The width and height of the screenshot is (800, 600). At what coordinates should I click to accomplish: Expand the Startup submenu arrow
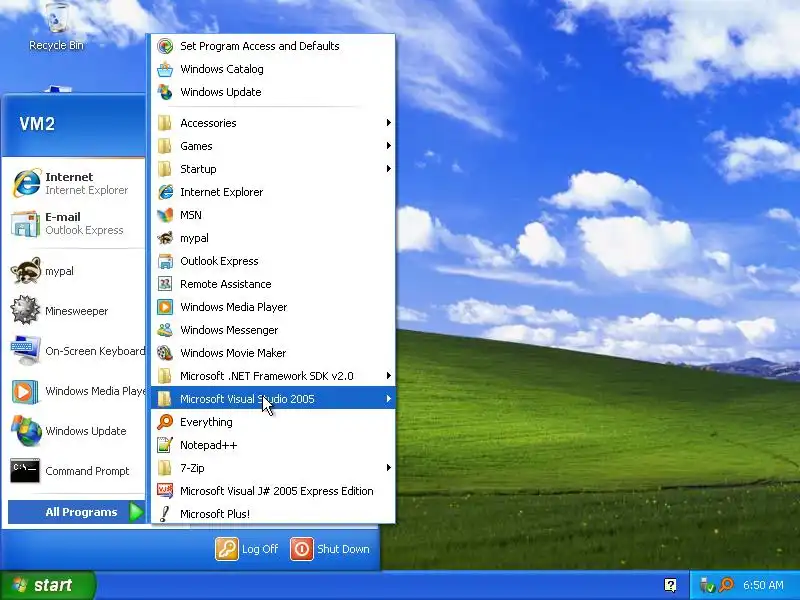point(388,169)
